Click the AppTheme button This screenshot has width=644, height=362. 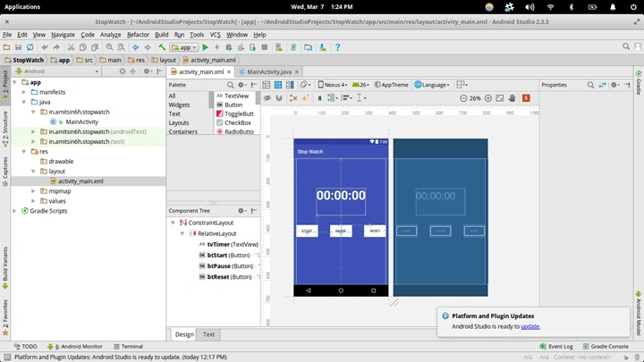tap(391, 85)
